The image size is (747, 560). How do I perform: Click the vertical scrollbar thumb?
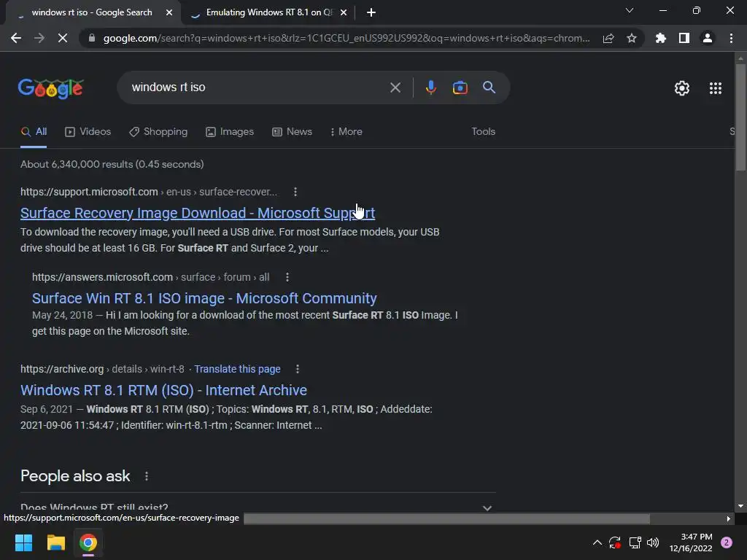pos(740,117)
